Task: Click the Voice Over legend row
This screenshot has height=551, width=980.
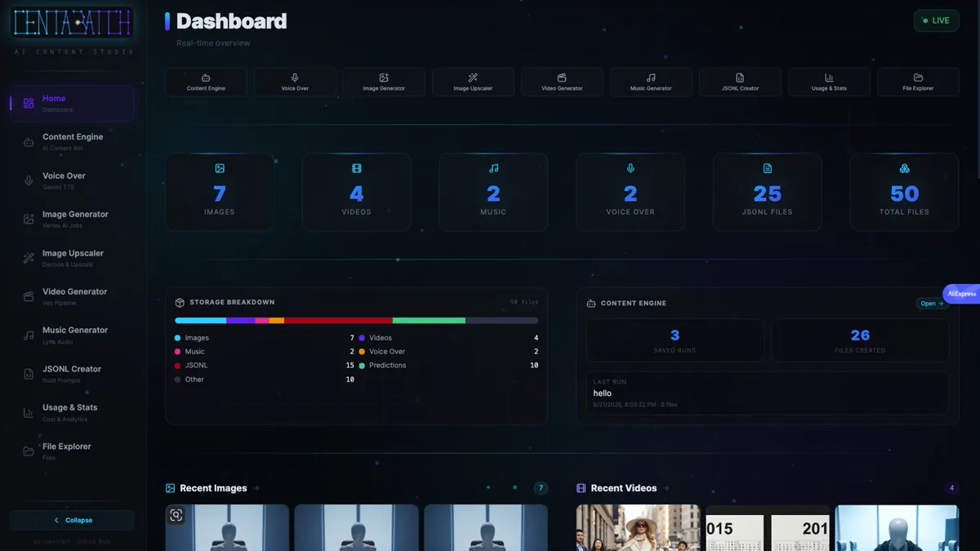Action: [x=448, y=352]
